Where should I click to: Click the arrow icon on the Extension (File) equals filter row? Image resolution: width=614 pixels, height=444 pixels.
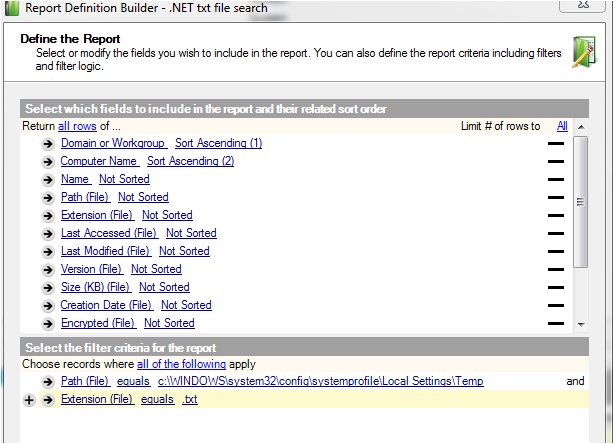click(48, 400)
